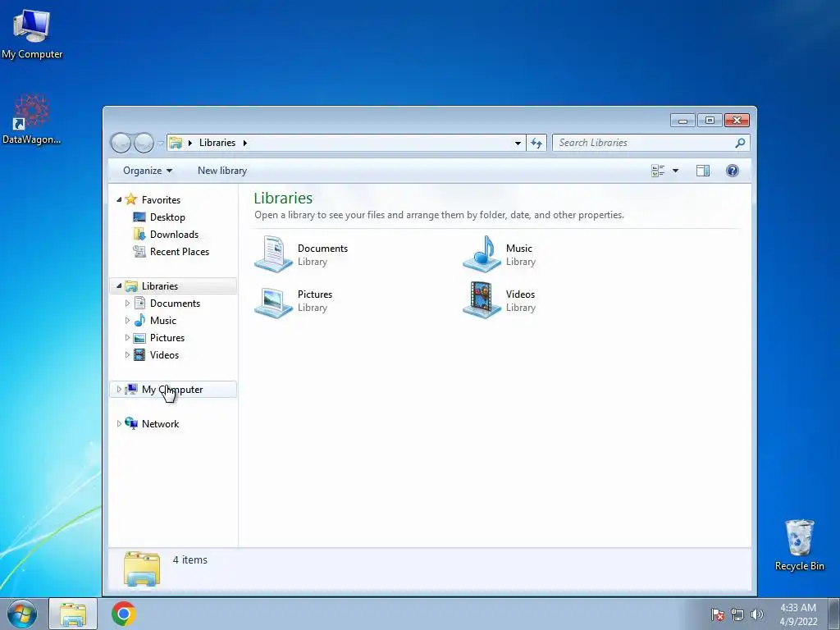Select Downloads under Favorites
This screenshot has width=840, height=630.
point(174,235)
